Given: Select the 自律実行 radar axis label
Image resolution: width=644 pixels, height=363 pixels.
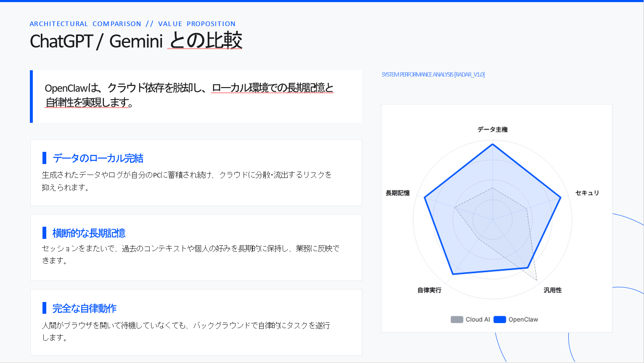Looking at the screenshot, I should click(x=429, y=290).
